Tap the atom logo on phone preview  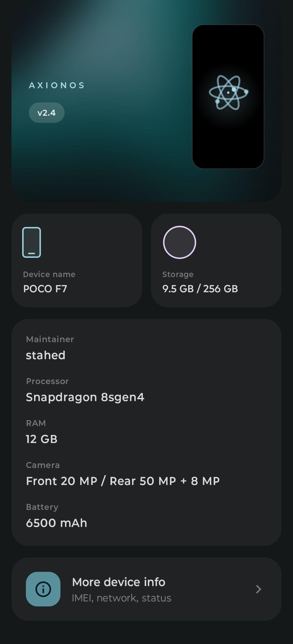pyautogui.click(x=228, y=93)
